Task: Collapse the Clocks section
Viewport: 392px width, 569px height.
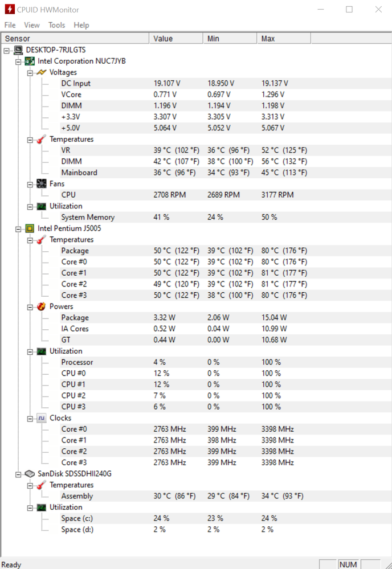Action: pos(30,419)
